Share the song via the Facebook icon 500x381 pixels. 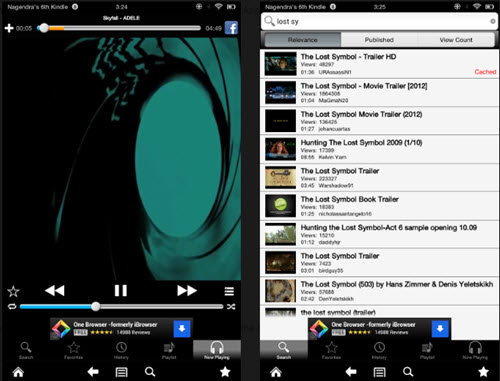point(231,28)
